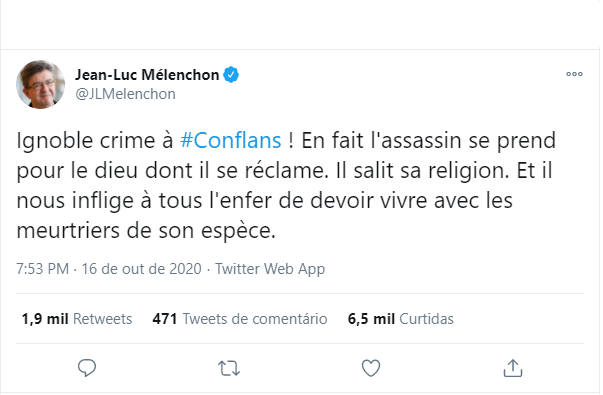
Task: Open the Twitter Web App source link
Action: [270, 269]
